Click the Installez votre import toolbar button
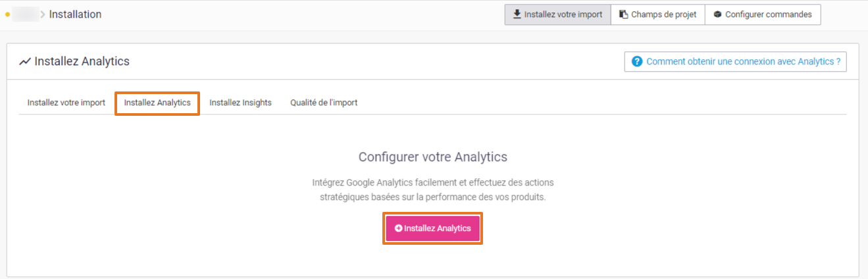The width and height of the screenshot is (868, 279). tap(557, 14)
